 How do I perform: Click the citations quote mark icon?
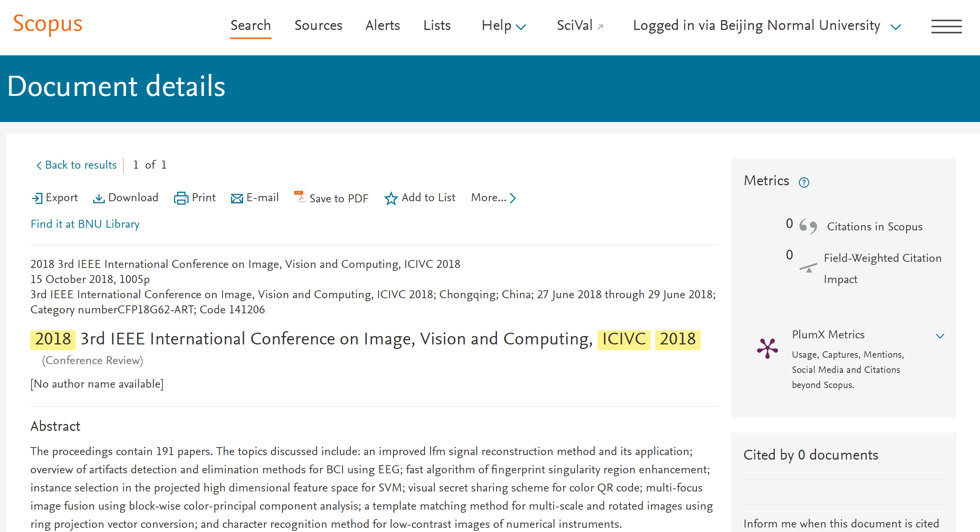[808, 226]
